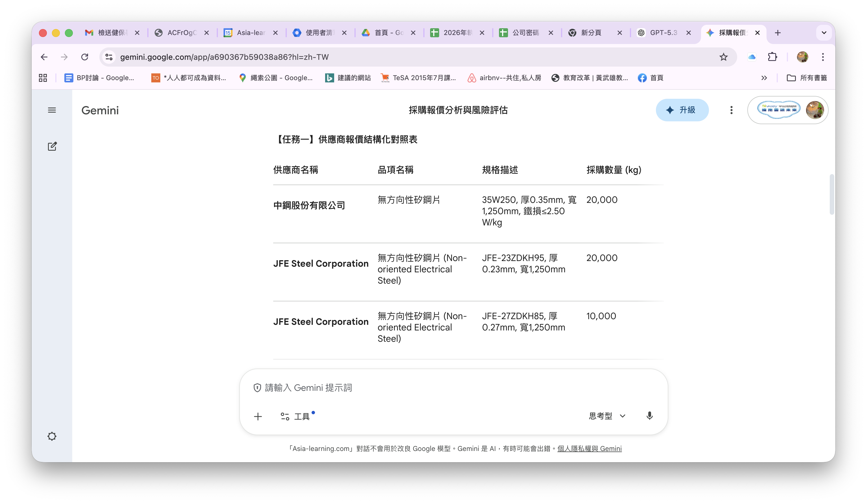Viewport: 867px width, 504px height.
Task: Open the TeSA 2015年7月課 bookmark
Action: tap(418, 78)
